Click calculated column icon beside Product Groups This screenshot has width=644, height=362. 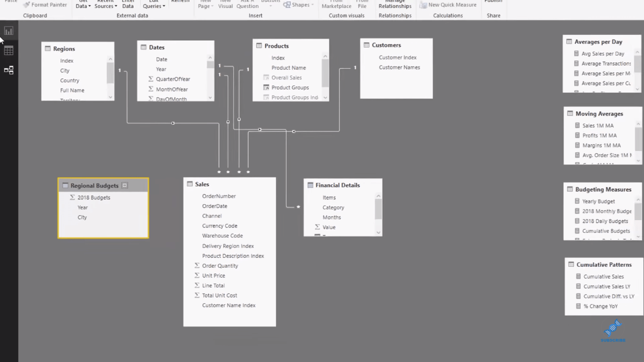click(x=266, y=88)
